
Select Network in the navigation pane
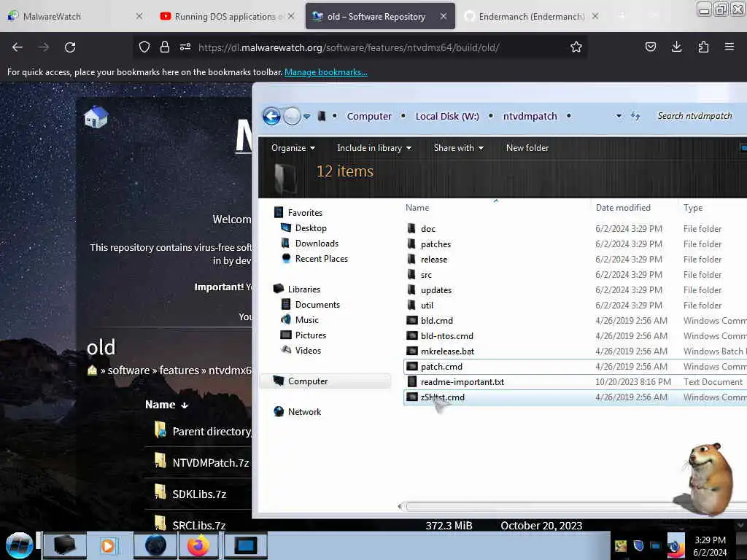tap(304, 412)
